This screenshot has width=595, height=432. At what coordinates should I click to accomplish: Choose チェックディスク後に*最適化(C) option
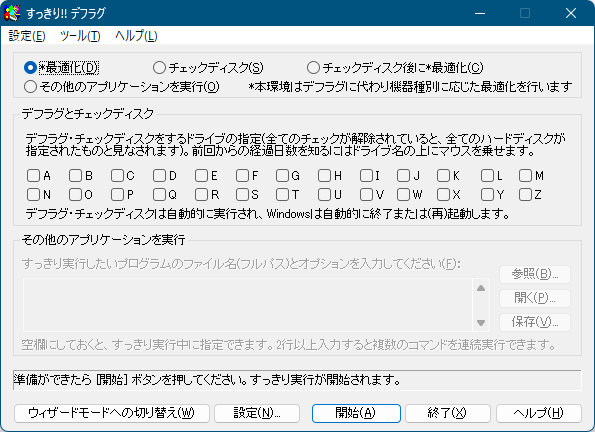(x=395, y=68)
